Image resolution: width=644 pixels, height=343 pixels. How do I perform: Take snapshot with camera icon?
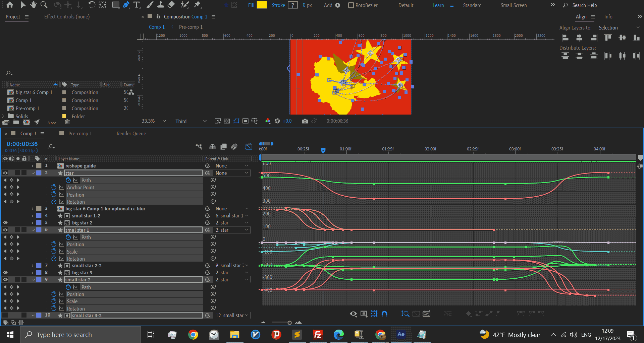305,121
